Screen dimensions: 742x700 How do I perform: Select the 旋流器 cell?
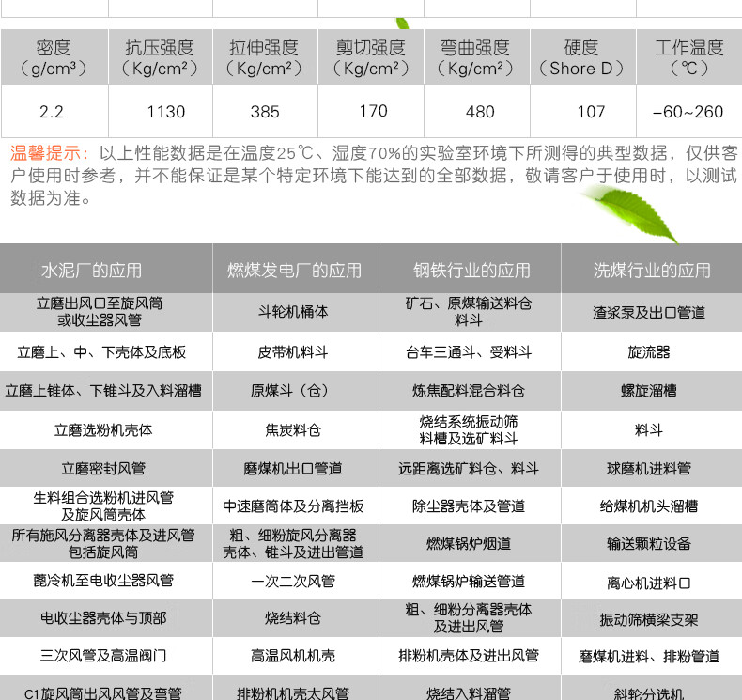pyautogui.click(x=649, y=352)
